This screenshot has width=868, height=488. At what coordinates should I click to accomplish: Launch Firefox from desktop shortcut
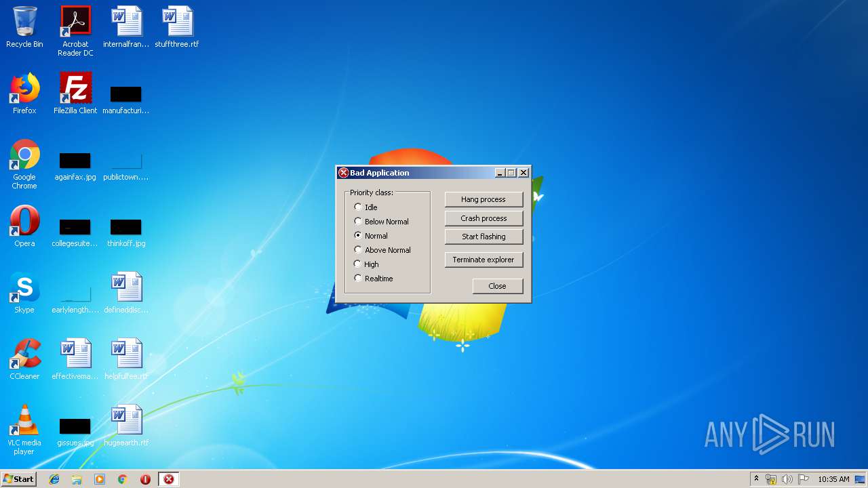[24, 94]
